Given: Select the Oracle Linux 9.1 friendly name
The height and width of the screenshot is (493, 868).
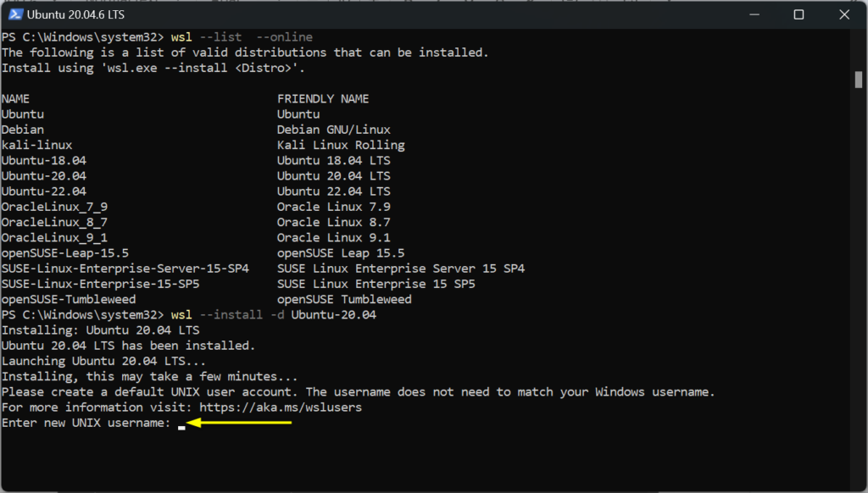Looking at the screenshot, I should click(334, 237).
